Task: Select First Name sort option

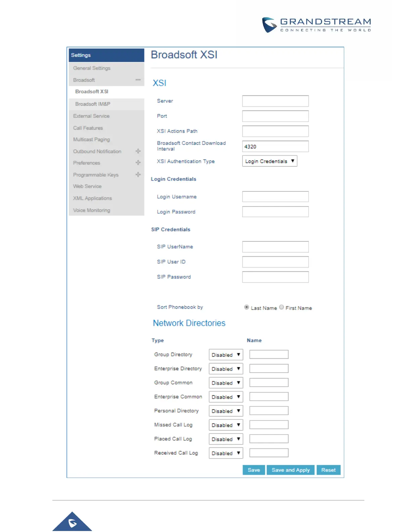Action: click(281, 307)
